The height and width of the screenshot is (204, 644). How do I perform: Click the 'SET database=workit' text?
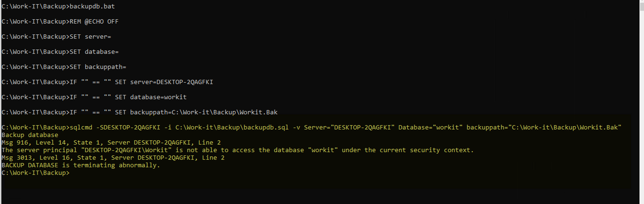pyautogui.click(x=151, y=97)
